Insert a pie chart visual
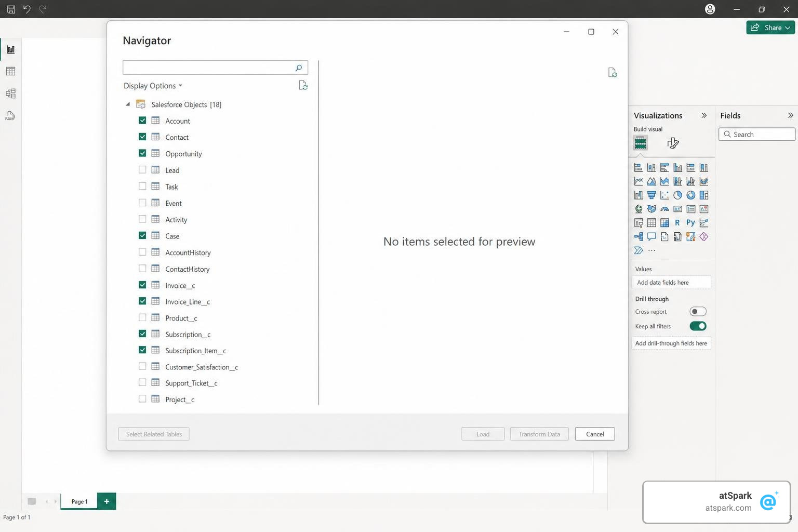This screenshot has width=798, height=532. tap(677, 195)
